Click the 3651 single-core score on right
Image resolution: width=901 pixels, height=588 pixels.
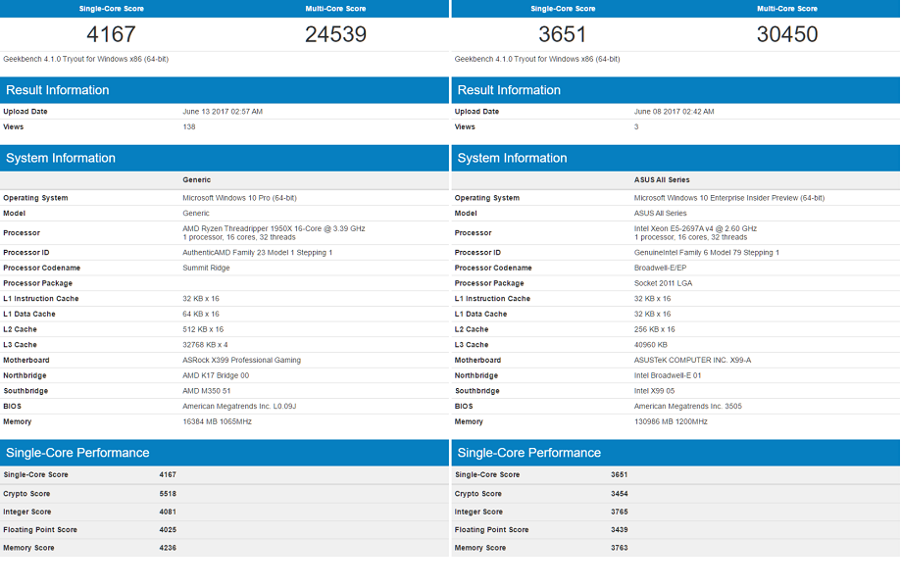coord(562,34)
